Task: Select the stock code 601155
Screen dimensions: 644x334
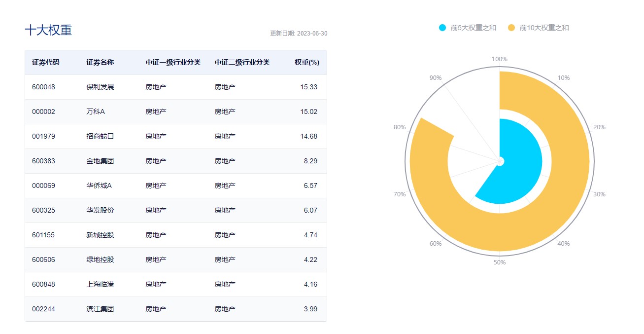Action: point(43,235)
